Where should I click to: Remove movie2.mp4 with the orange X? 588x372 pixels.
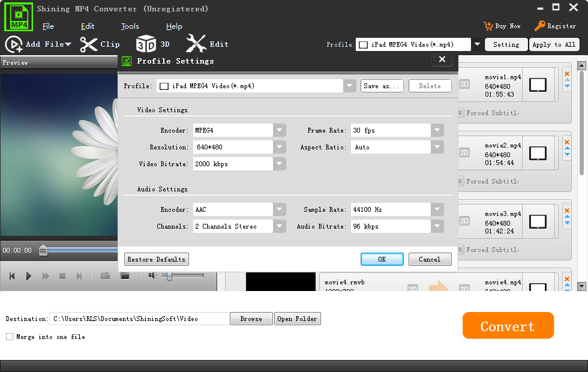click(x=567, y=142)
